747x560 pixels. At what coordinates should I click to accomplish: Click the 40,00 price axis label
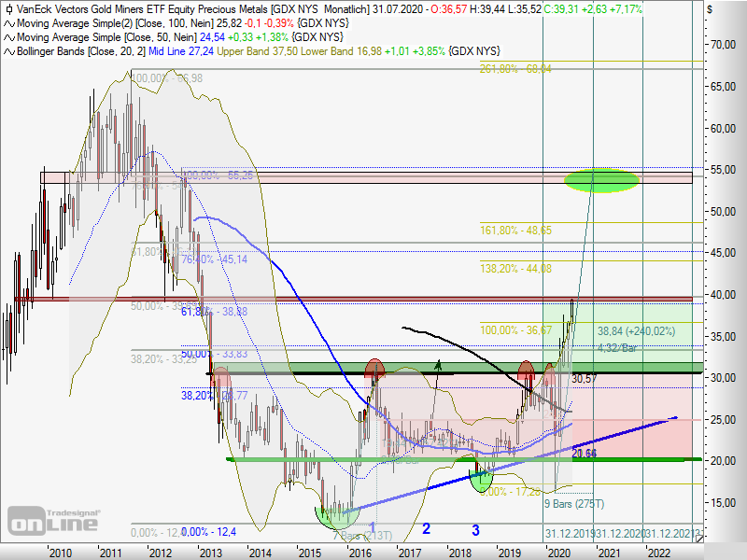(x=723, y=295)
